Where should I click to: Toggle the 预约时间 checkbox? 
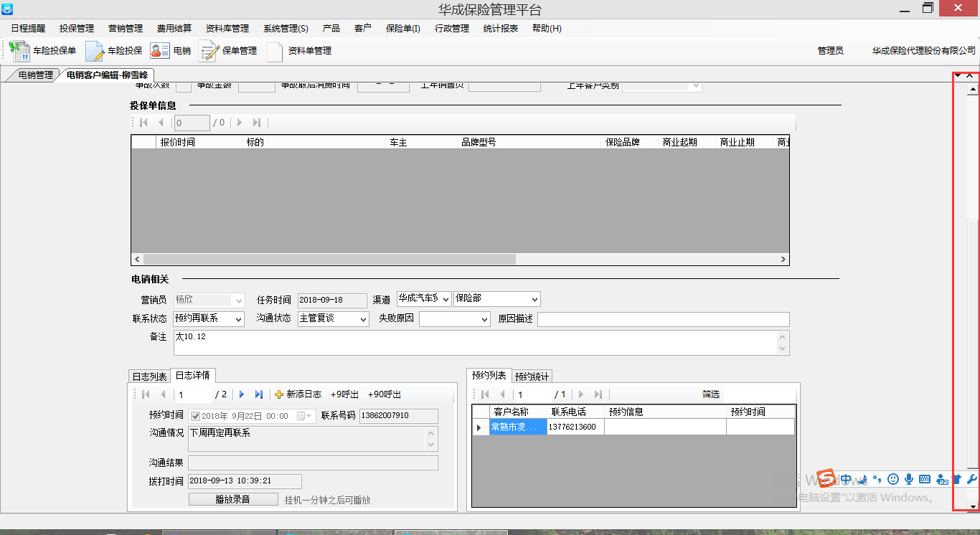195,416
